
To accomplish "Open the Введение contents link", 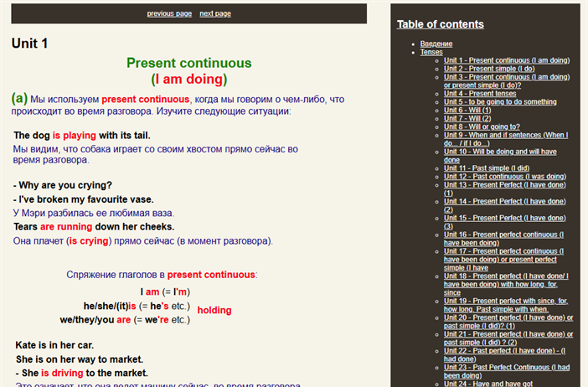I will point(436,44).
